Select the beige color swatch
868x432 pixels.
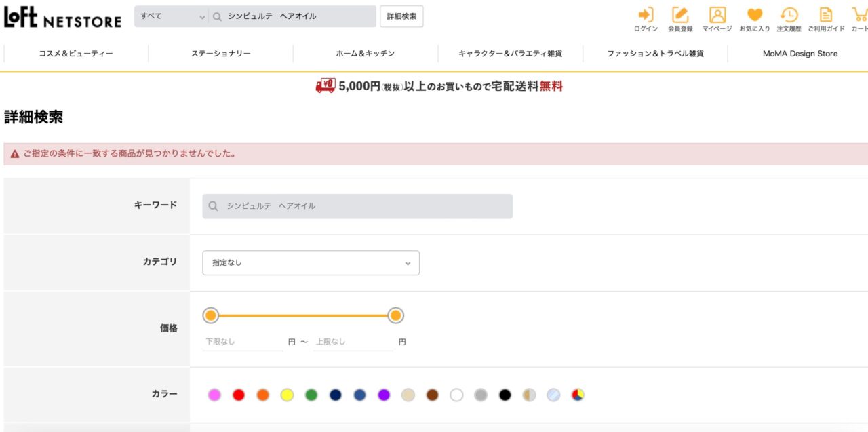pyautogui.click(x=408, y=395)
